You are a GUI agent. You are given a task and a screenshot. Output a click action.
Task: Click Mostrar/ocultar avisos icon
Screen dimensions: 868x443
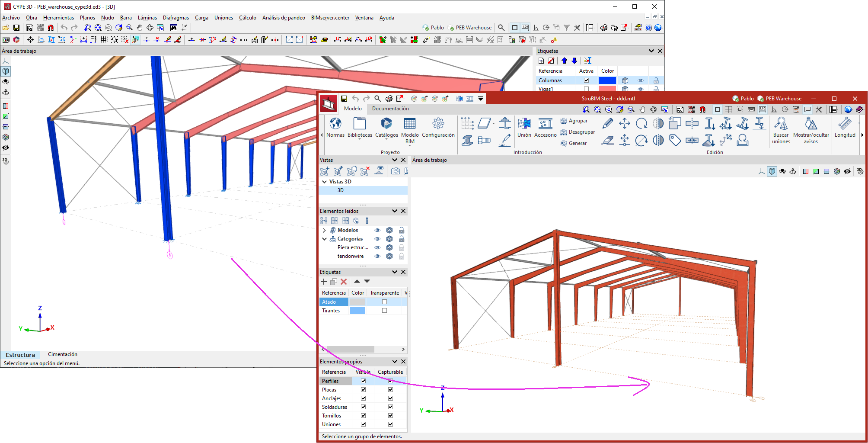coord(811,124)
